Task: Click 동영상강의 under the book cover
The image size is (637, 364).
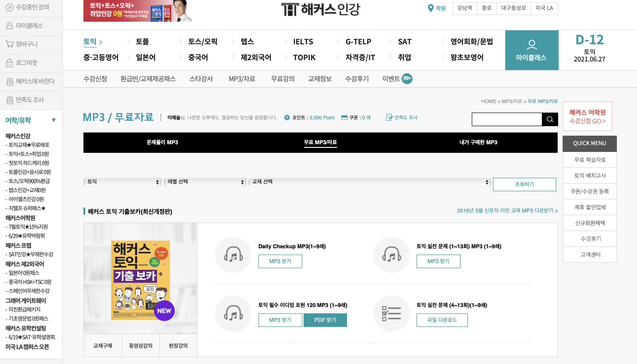Action: pyautogui.click(x=141, y=345)
